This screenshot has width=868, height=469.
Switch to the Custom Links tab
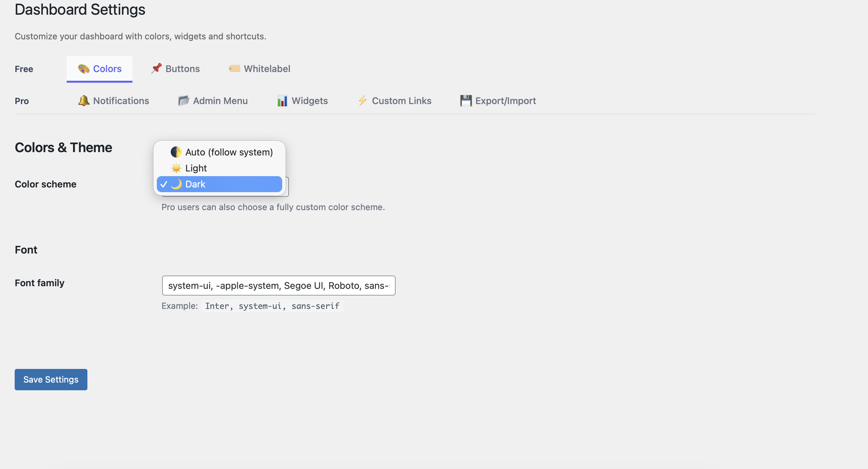tap(402, 100)
